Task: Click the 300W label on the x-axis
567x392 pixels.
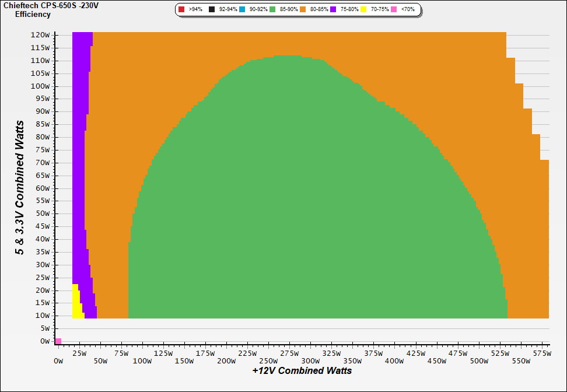Action: point(310,361)
